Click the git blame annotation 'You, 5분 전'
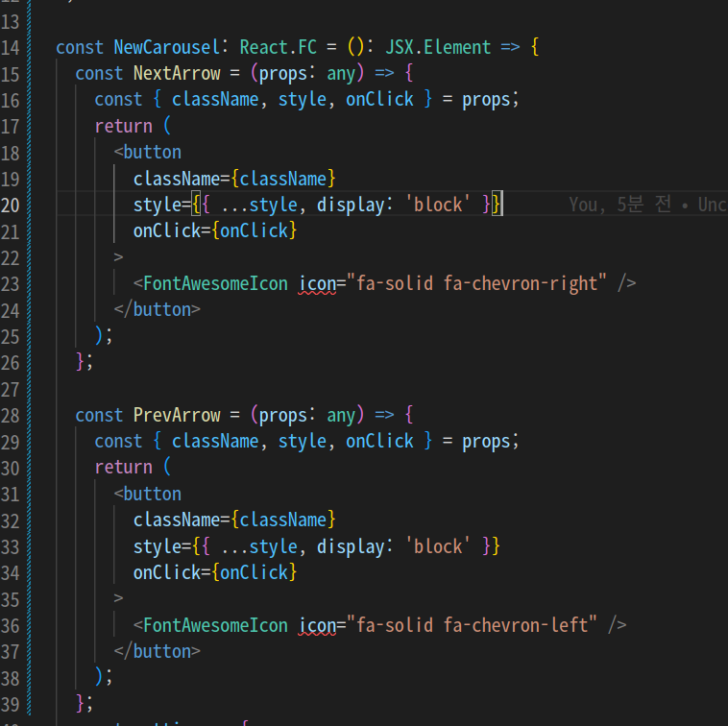 pos(620,205)
